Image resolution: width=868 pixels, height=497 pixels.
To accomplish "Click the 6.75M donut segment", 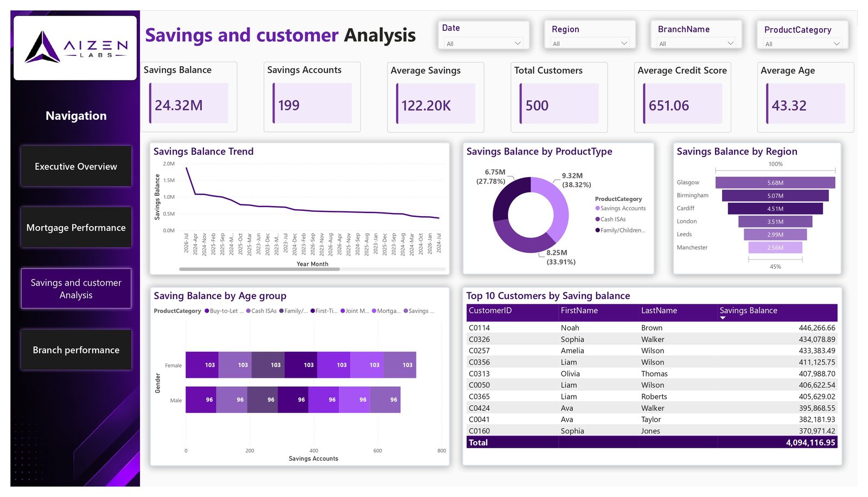I will [x=507, y=196].
